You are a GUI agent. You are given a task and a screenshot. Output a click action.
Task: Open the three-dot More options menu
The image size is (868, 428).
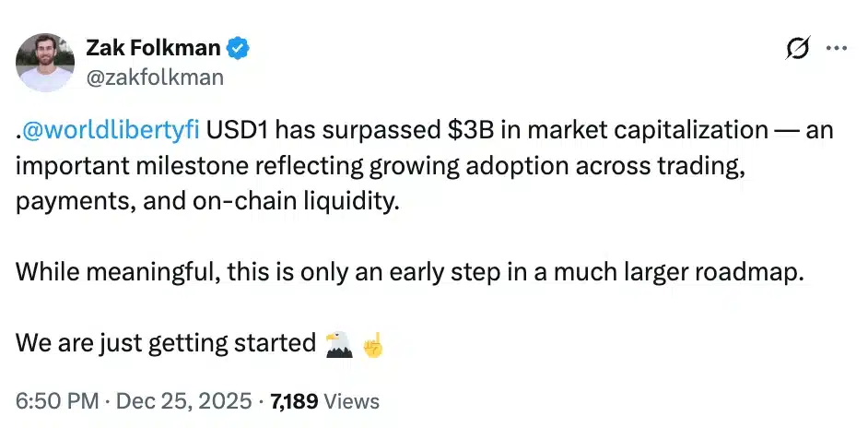(836, 49)
